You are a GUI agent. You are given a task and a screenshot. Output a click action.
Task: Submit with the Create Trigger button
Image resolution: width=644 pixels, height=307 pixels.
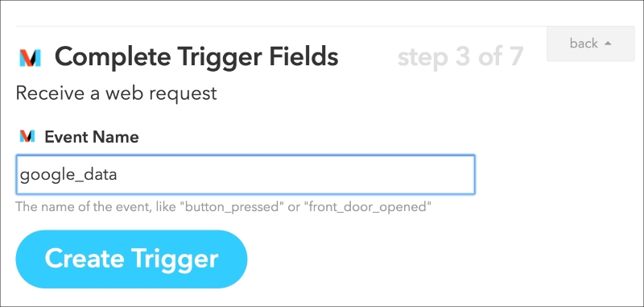tap(131, 259)
